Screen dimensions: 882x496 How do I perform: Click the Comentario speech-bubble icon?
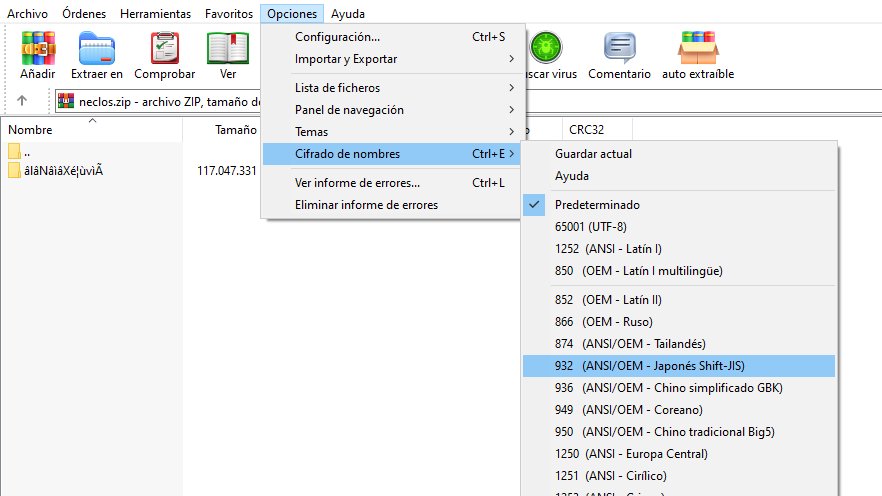[x=619, y=47]
